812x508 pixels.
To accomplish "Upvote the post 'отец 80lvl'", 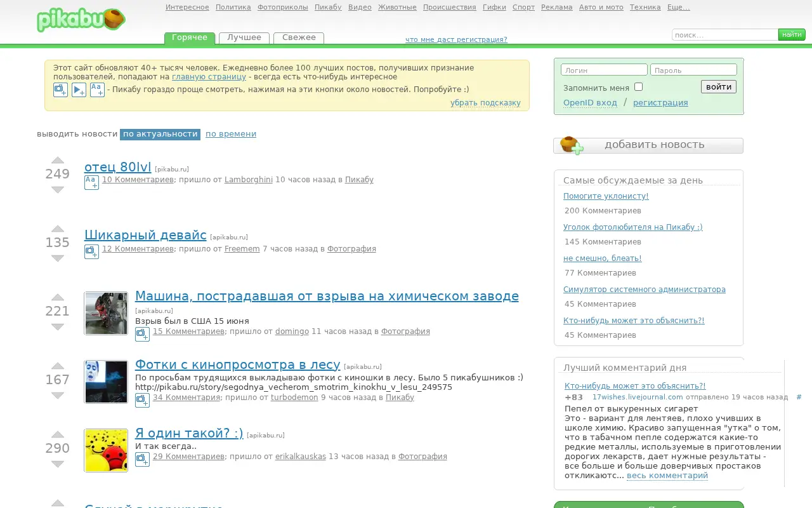I will click(58, 160).
